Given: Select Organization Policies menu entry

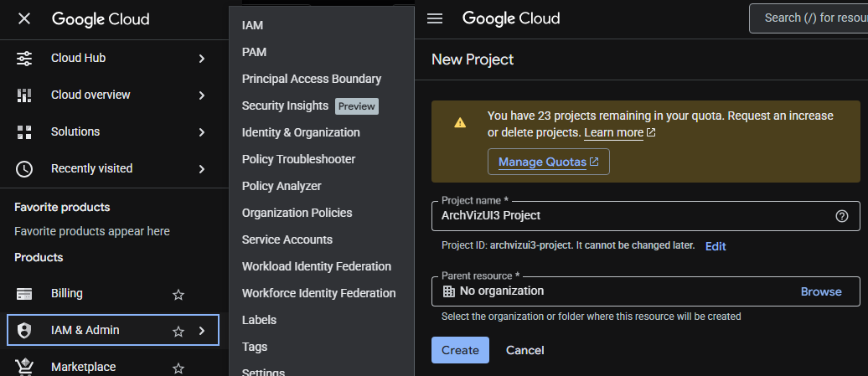Looking at the screenshot, I should pyautogui.click(x=297, y=213).
